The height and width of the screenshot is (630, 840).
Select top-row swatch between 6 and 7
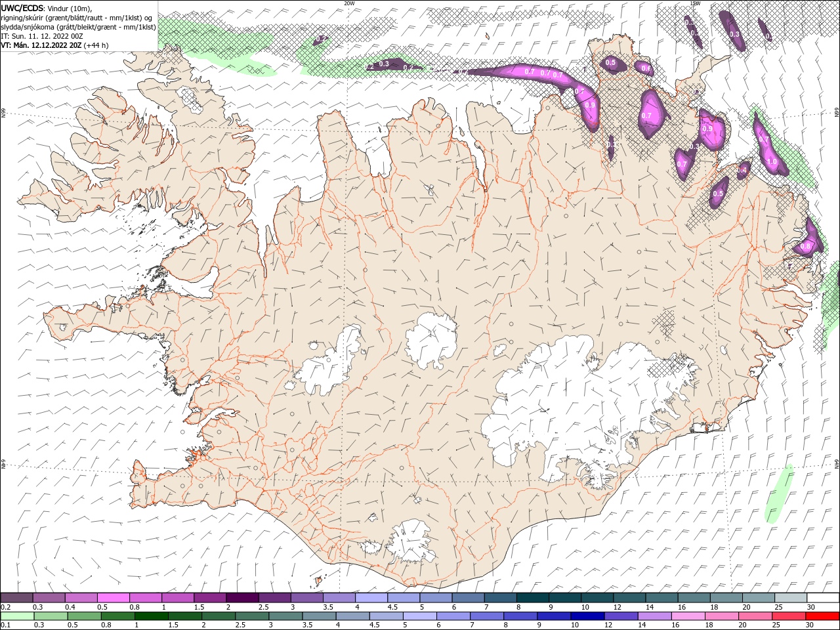click(x=469, y=598)
